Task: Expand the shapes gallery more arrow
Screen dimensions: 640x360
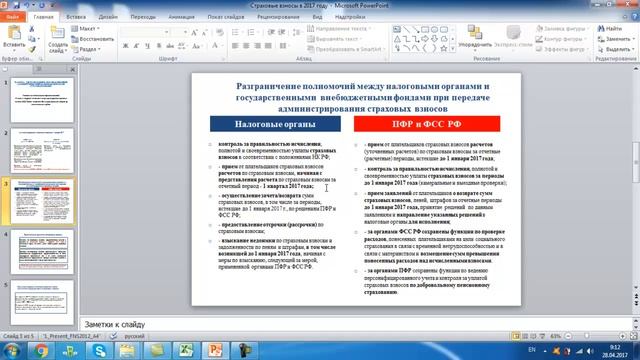Action: tap(453, 49)
